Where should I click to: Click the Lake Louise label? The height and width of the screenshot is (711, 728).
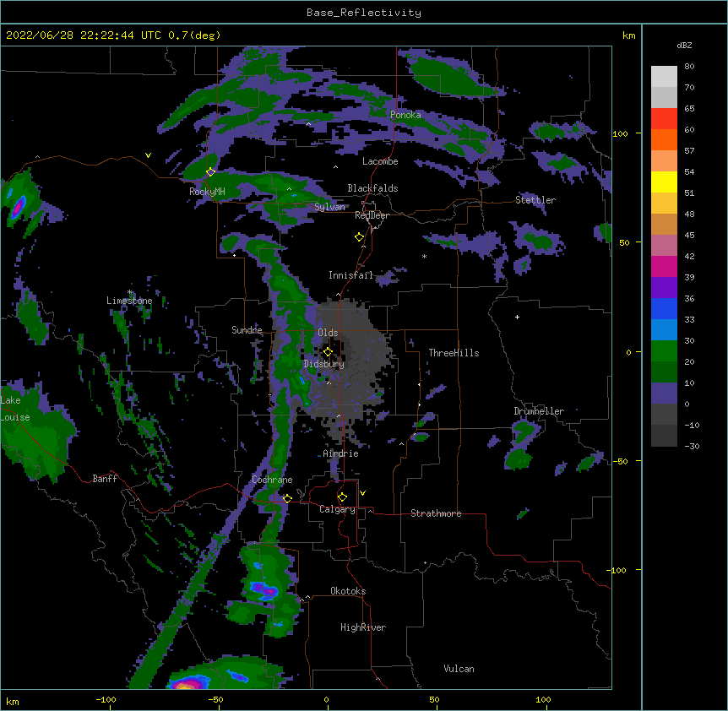(x=15, y=409)
